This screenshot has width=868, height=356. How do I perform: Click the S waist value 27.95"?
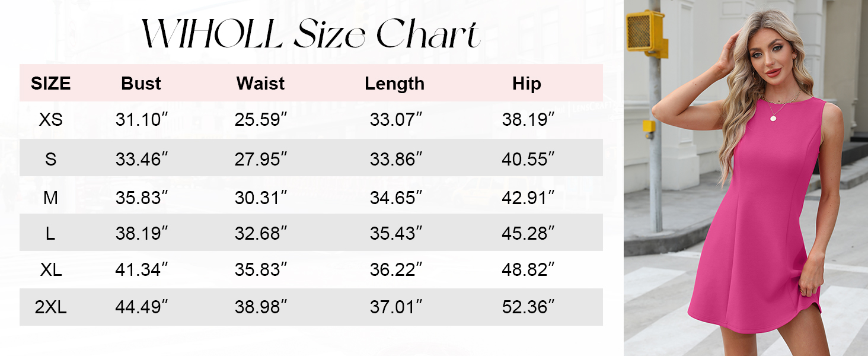pyautogui.click(x=261, y=158)
